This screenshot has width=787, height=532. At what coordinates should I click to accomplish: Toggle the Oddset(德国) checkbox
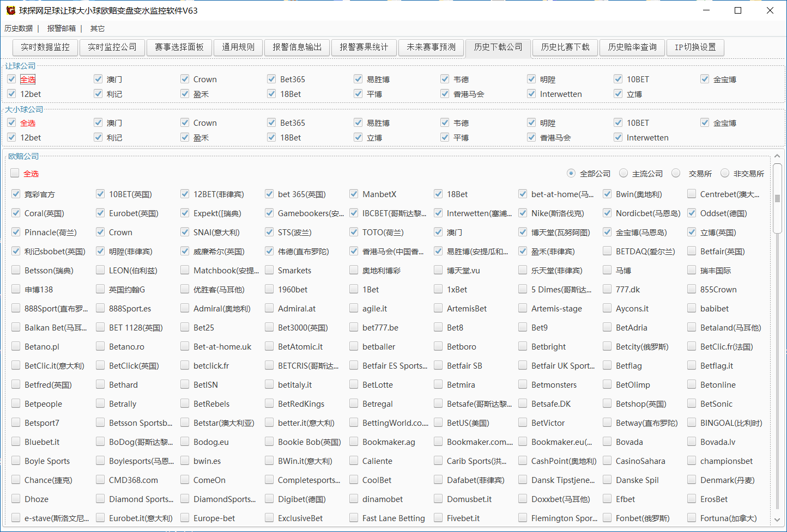(692, 213)
